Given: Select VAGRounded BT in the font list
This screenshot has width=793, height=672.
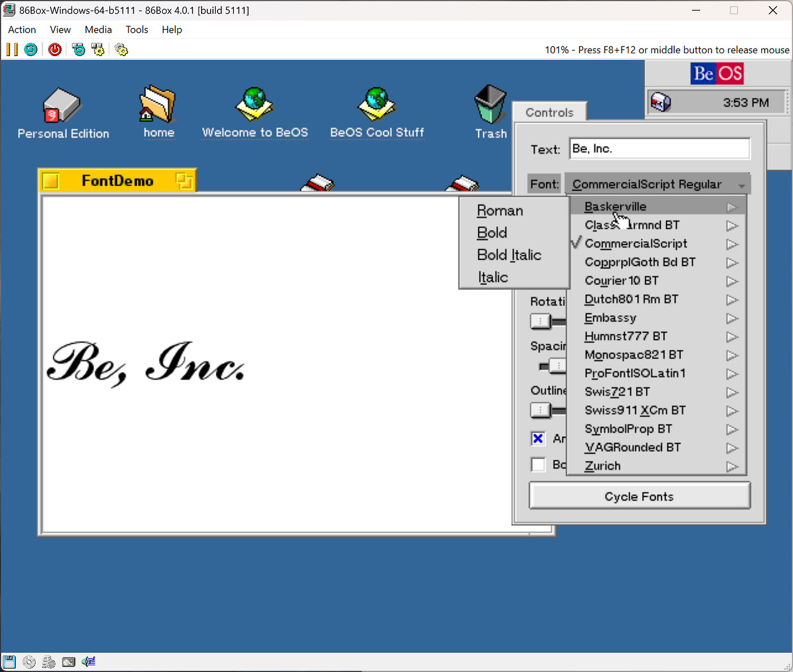Looking at the screenshot, I should [x=657, y=447].
